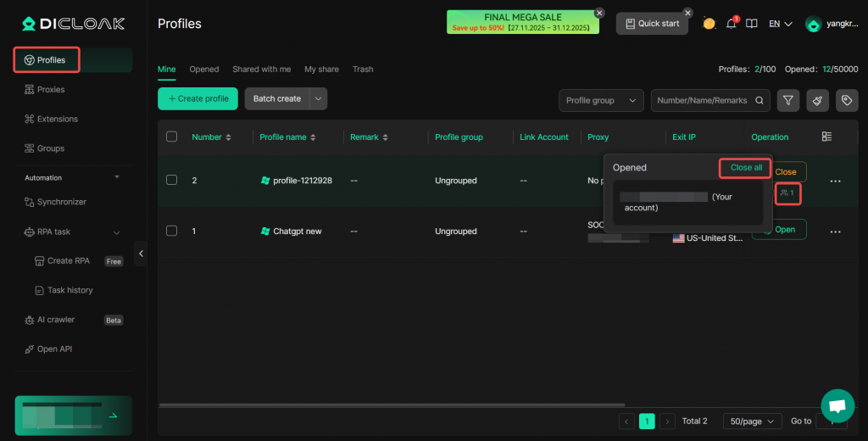
Task: Focus the Number/Name/Remarks search field
Action: pyautogui.click(x=702, y=100)
